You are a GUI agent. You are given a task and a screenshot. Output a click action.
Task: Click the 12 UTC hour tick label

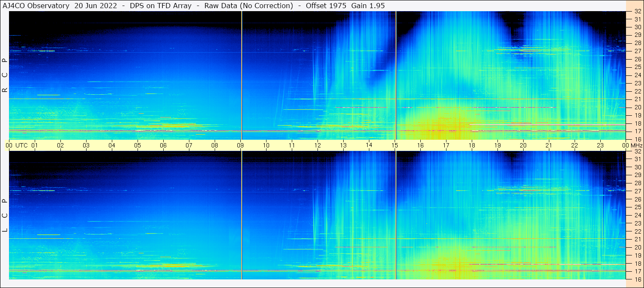[x=318, y=145]
